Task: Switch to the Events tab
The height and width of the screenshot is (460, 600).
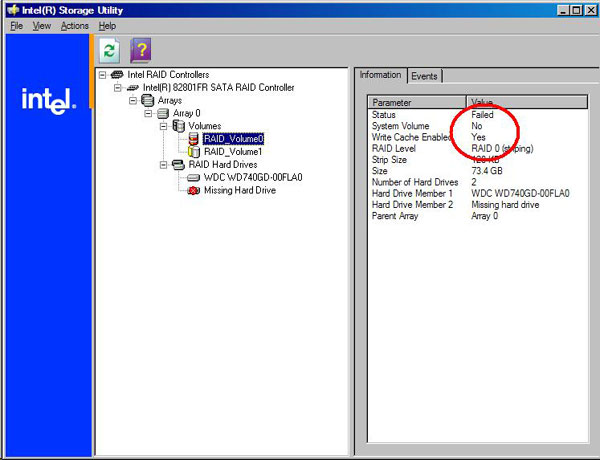Action: [424, 76]
